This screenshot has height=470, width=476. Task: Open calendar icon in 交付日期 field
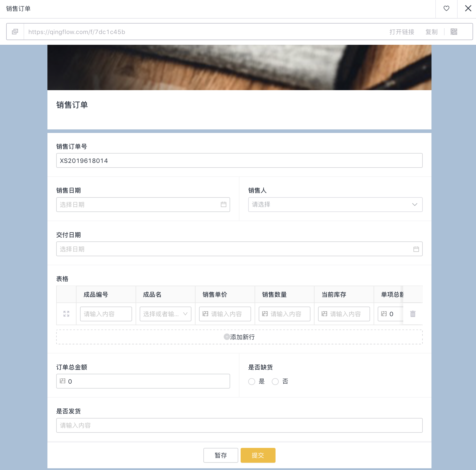pyautogui.click(x=416, y=249)
